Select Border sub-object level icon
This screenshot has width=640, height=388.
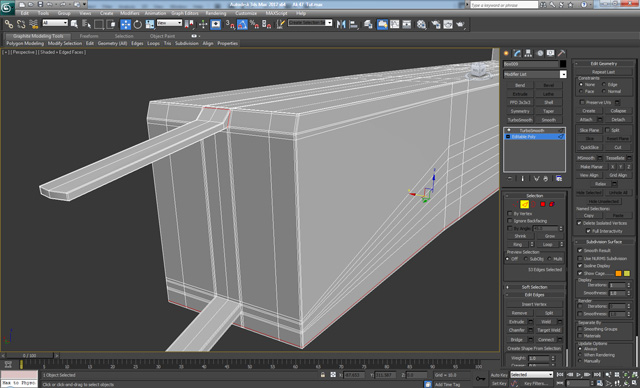533,204
